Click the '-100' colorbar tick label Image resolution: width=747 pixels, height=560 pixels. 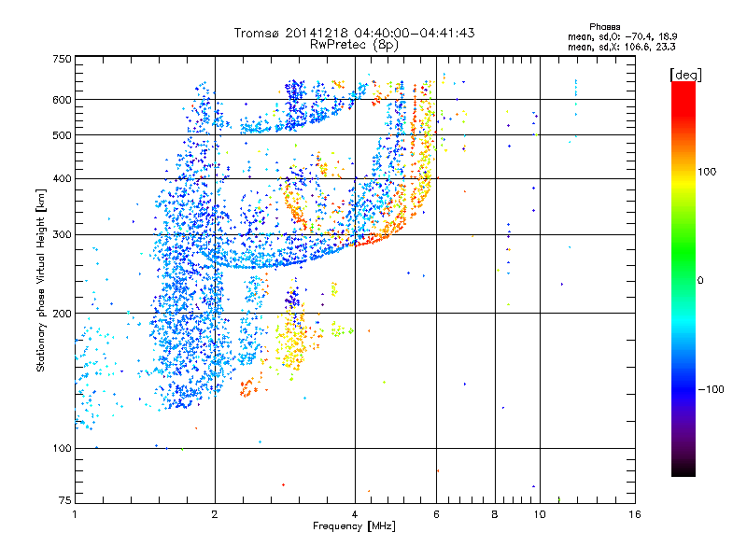tap(711, 389)
